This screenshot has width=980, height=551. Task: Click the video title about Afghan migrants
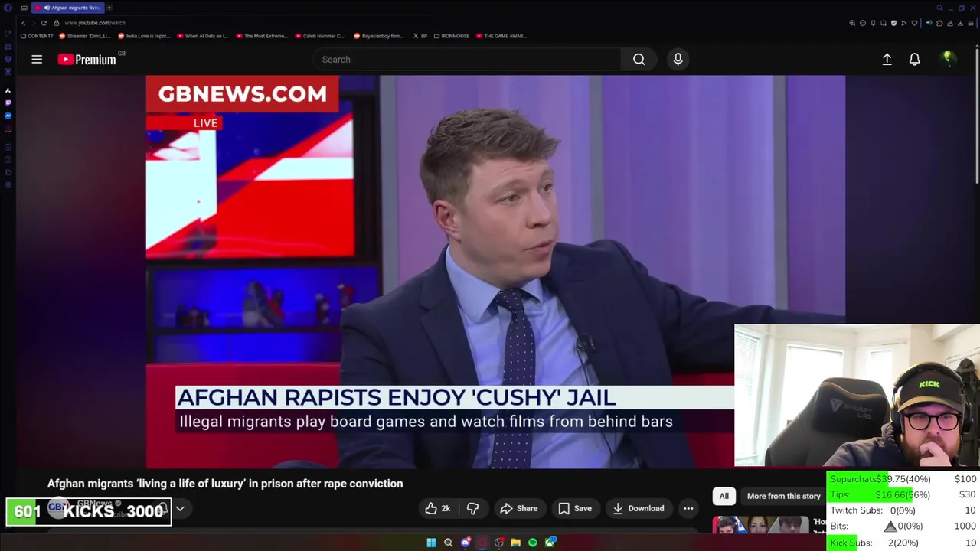click(225, 484)
